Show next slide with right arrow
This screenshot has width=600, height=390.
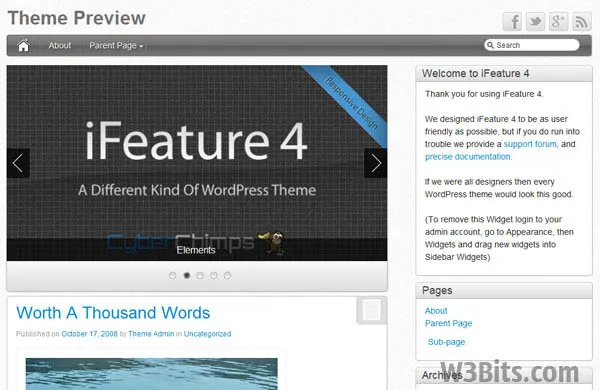[x=375, y=163]
